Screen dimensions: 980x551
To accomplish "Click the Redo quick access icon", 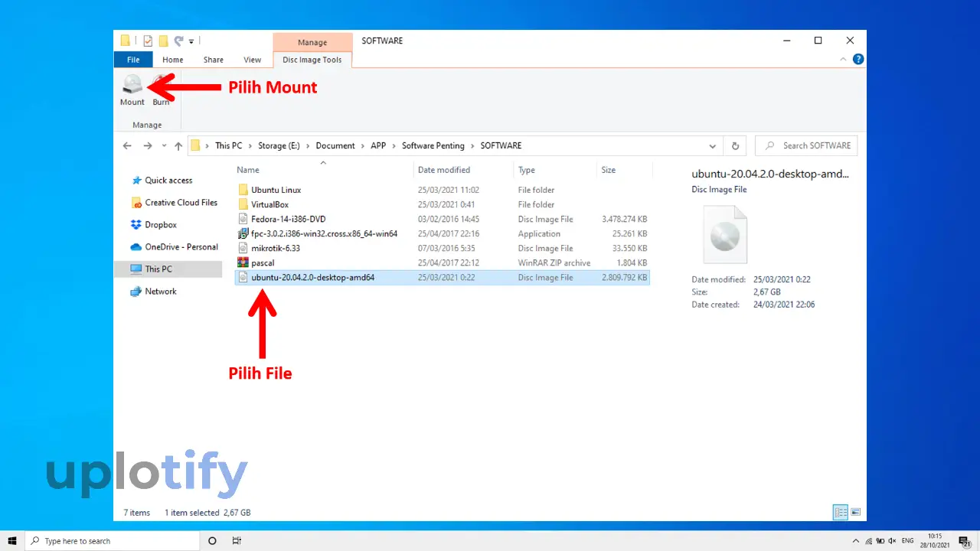I will pos(178,41).
